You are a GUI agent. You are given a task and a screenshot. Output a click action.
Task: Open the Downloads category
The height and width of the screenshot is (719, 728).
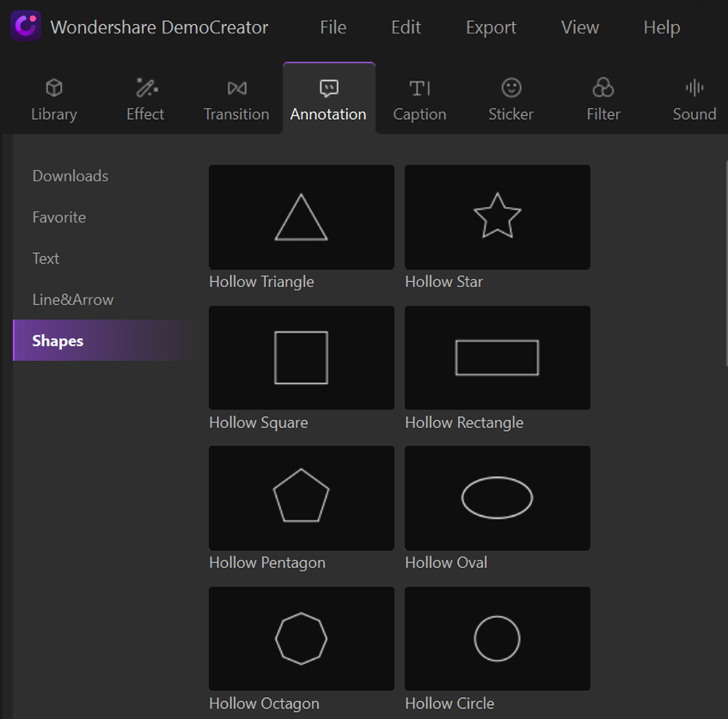pyautogui.click(x=70, y=176)
